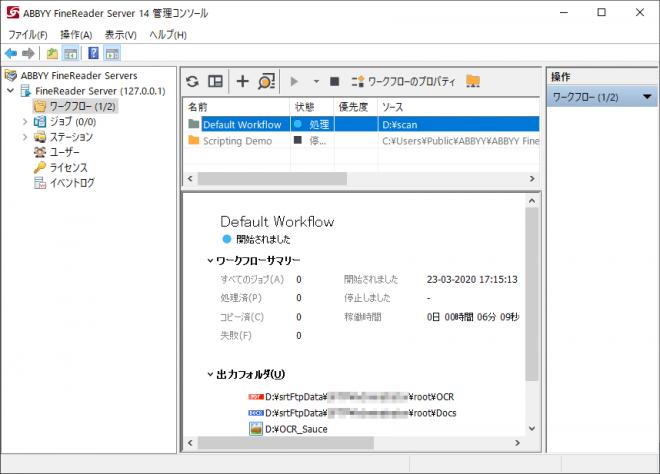Click the イベントログ icon
Viewport: 660px width, 474px height.
[40, 183]
